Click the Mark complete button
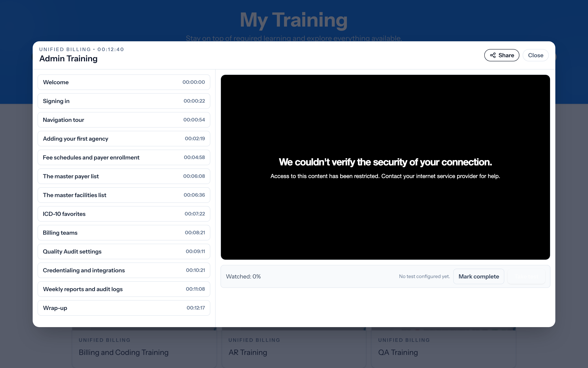Viewport: 588px width, 368px height. (x=479, y=276)
